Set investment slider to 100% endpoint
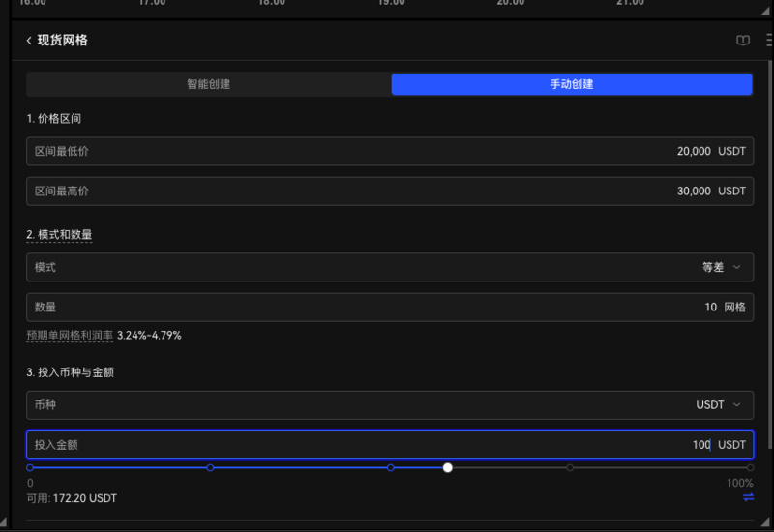The image size is (774, 532). click(x=750, y=467)
